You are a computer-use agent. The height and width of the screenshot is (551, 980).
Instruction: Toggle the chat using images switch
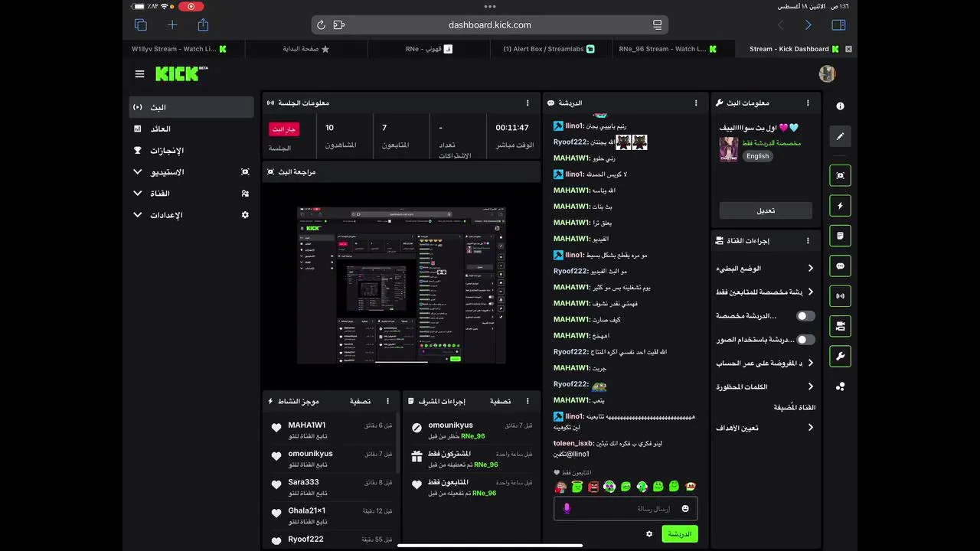(805, 339)
